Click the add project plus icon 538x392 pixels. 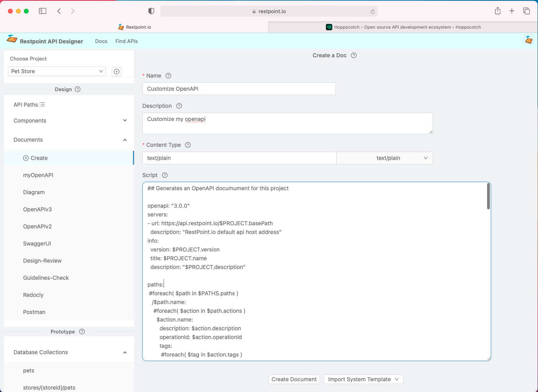[117, 72]
